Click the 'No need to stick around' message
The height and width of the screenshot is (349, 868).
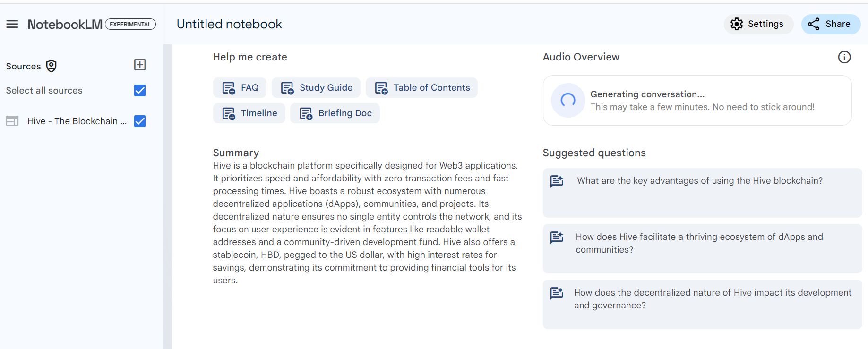(764, 107)
